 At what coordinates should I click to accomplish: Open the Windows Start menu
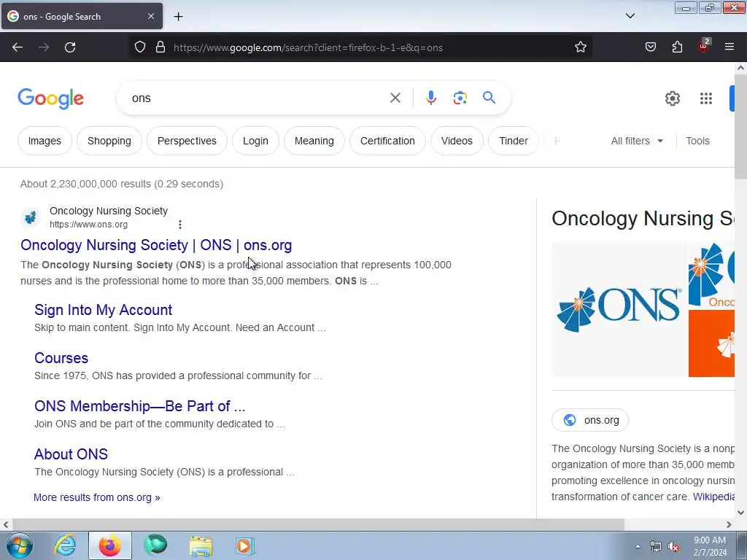click(x=20, y=545)
